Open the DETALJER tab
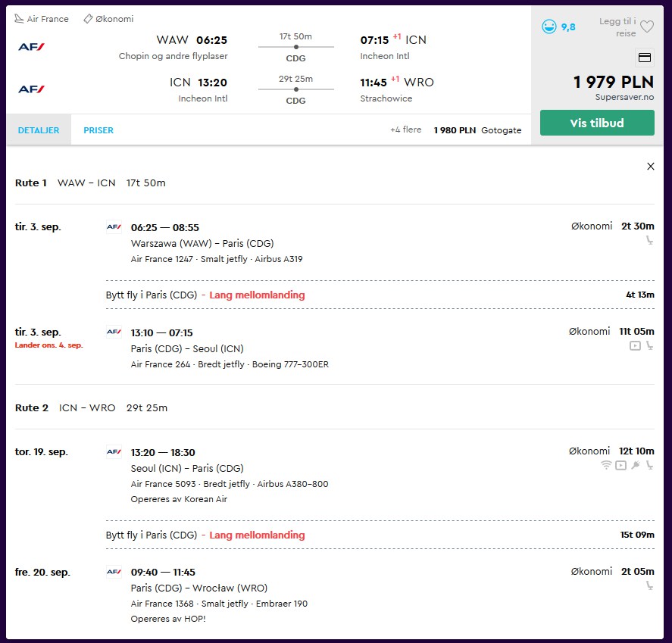The height and width of the screenshot is (643, 672). coord(39,130)
